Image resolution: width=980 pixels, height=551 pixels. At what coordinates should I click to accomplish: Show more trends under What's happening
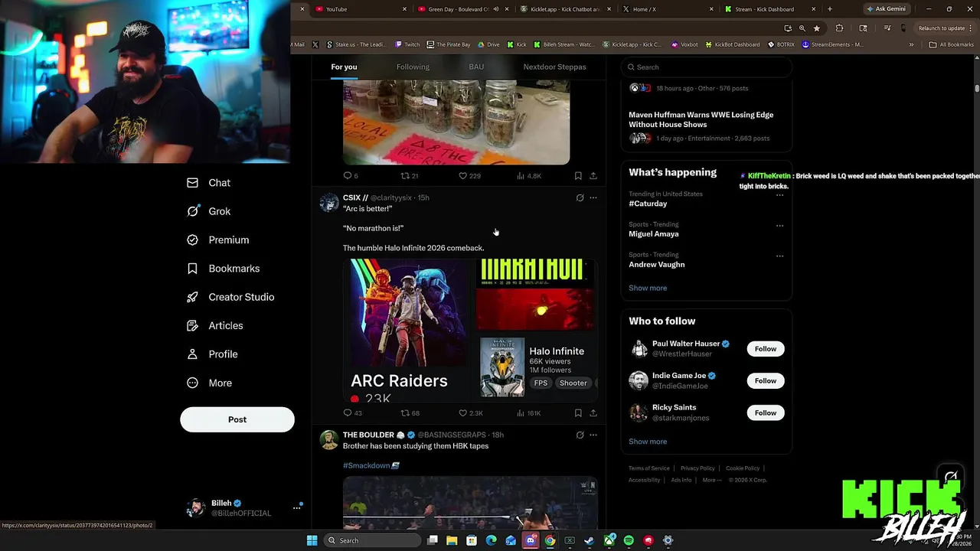click(x=648, y=288)
